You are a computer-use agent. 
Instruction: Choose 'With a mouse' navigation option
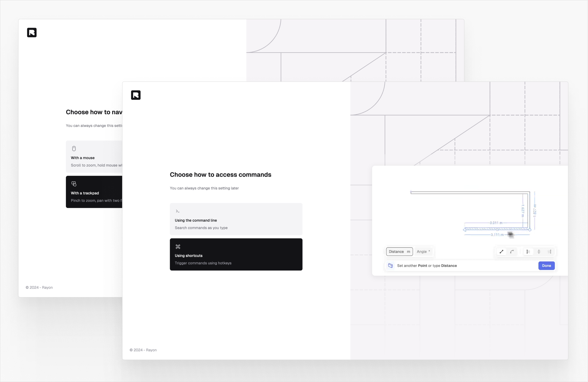click(x=94, y=157)
